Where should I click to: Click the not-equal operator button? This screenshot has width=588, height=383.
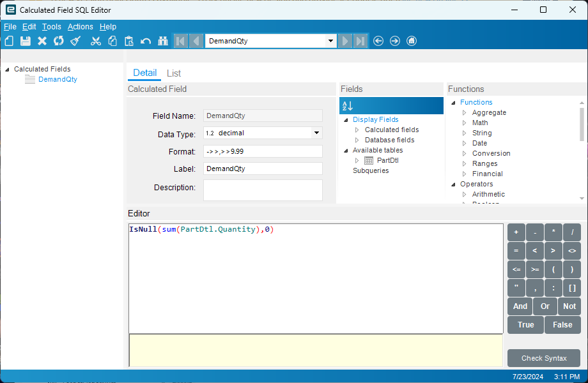[572, 252]
